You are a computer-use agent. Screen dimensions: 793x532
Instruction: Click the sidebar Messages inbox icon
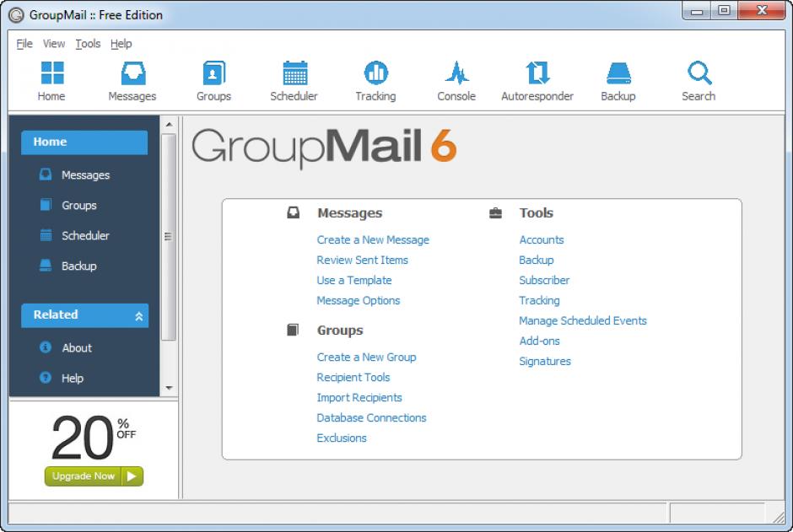tap(46, 175)
